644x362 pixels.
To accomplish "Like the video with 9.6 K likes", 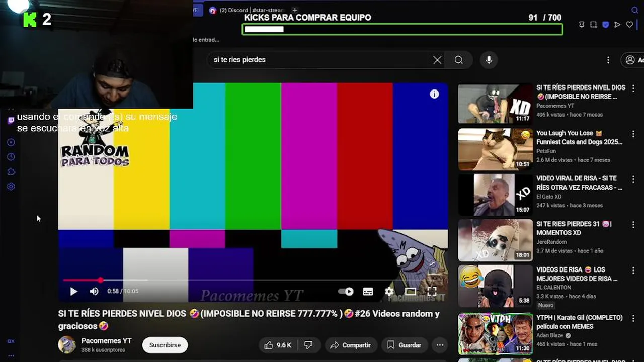I will tap(278, 345).
